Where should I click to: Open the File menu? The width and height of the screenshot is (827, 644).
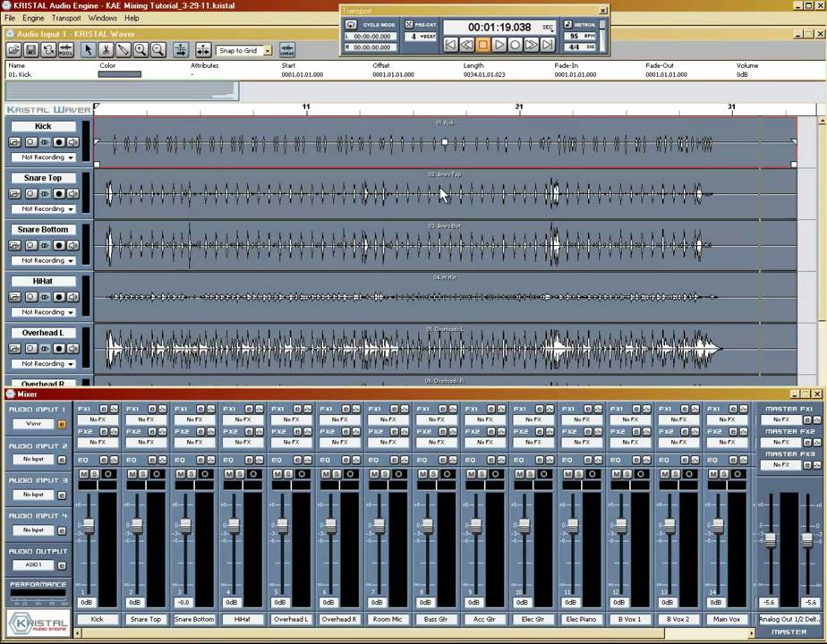(x=10, y=18)
